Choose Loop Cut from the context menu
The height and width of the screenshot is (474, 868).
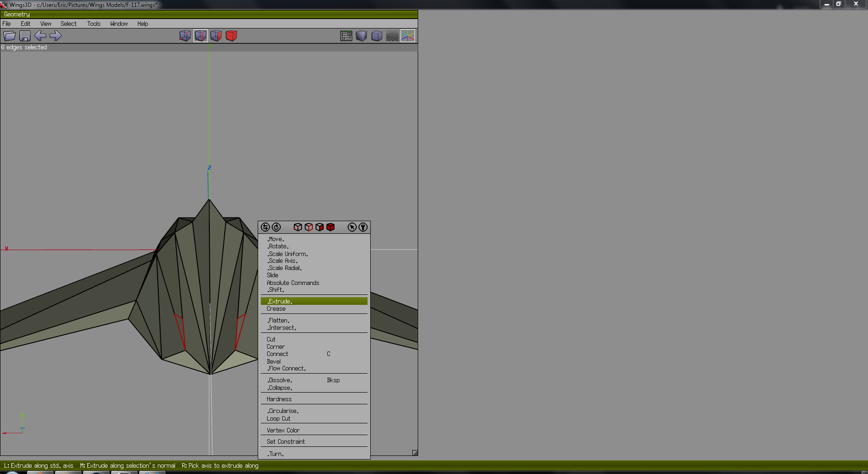[314, 419]
